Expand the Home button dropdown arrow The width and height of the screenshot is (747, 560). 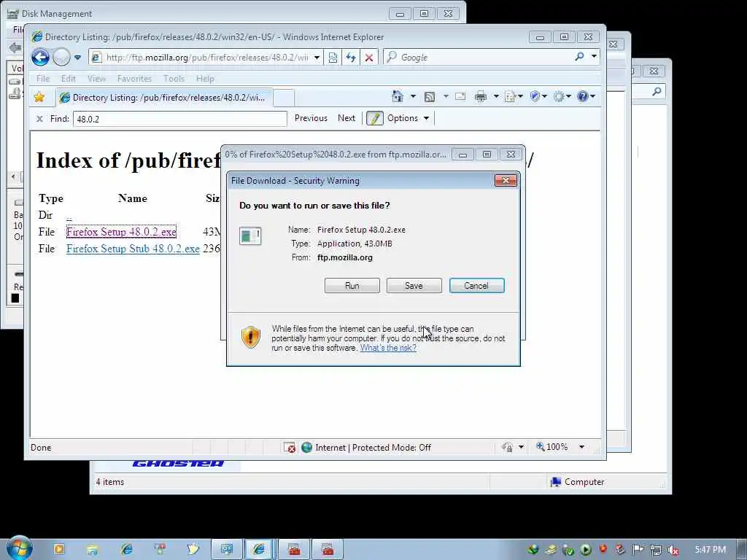coord(413,97)
